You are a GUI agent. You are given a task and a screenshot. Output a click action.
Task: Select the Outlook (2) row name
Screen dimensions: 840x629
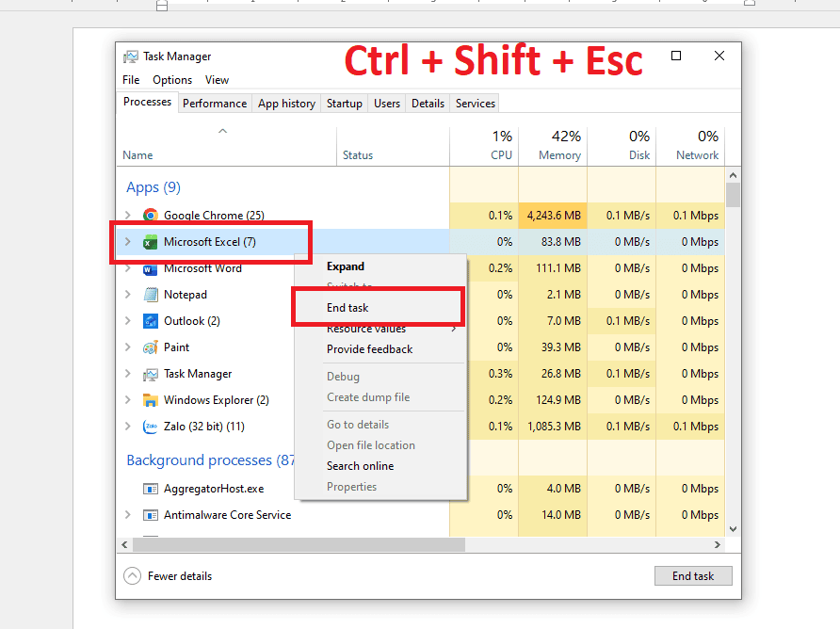(x=192, y=321)
